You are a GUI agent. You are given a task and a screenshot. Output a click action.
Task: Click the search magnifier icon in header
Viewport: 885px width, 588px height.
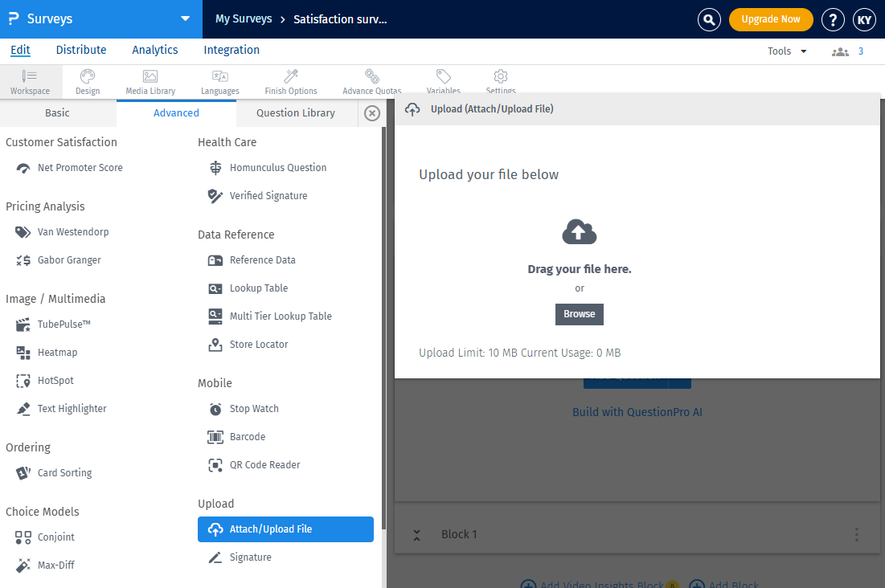(709, 19)
